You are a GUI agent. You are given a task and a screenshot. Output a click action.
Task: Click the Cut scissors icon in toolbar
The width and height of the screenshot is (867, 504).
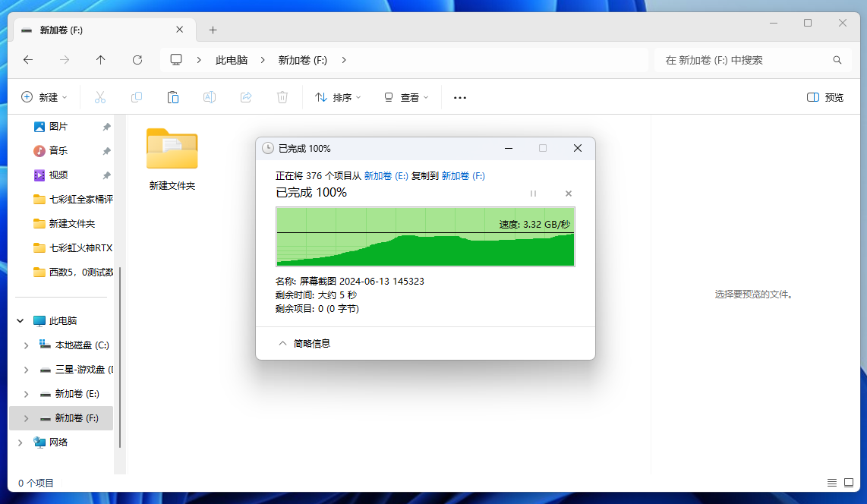click(x=100, y=97)
